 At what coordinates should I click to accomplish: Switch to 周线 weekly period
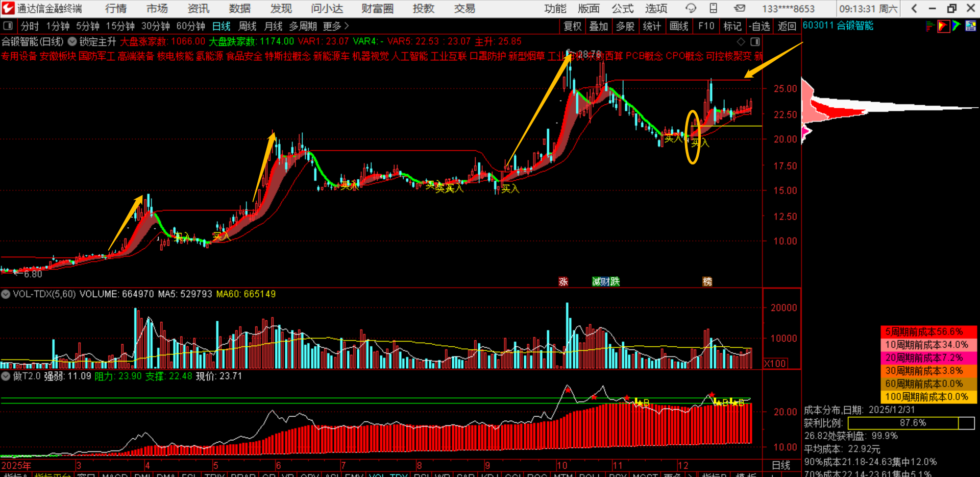coord(248,26)
